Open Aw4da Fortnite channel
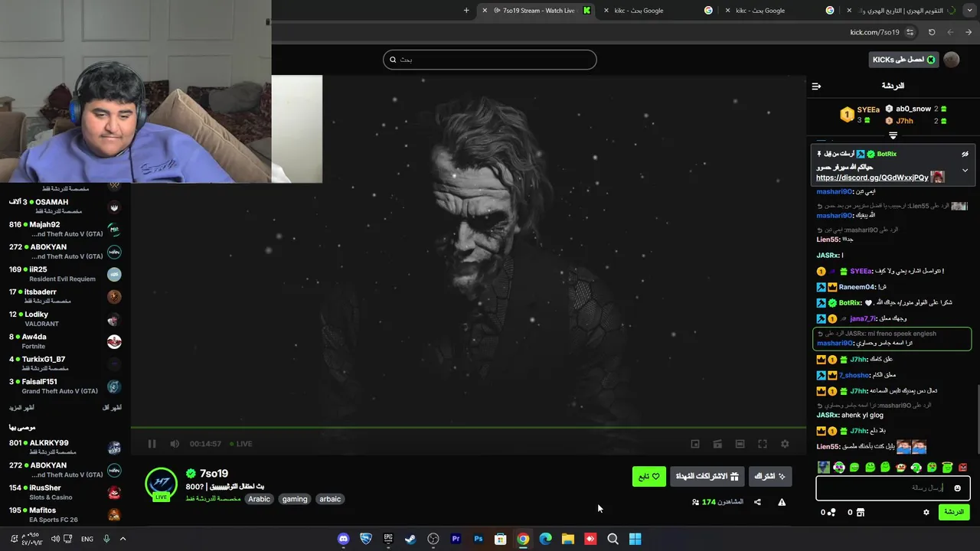The height and width of the screenshot is (551, 980). click(x=65, y=341)
